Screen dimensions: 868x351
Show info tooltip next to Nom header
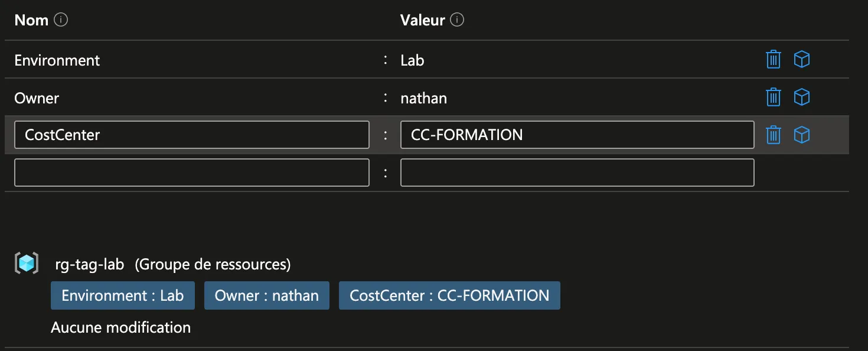[61, 20]
